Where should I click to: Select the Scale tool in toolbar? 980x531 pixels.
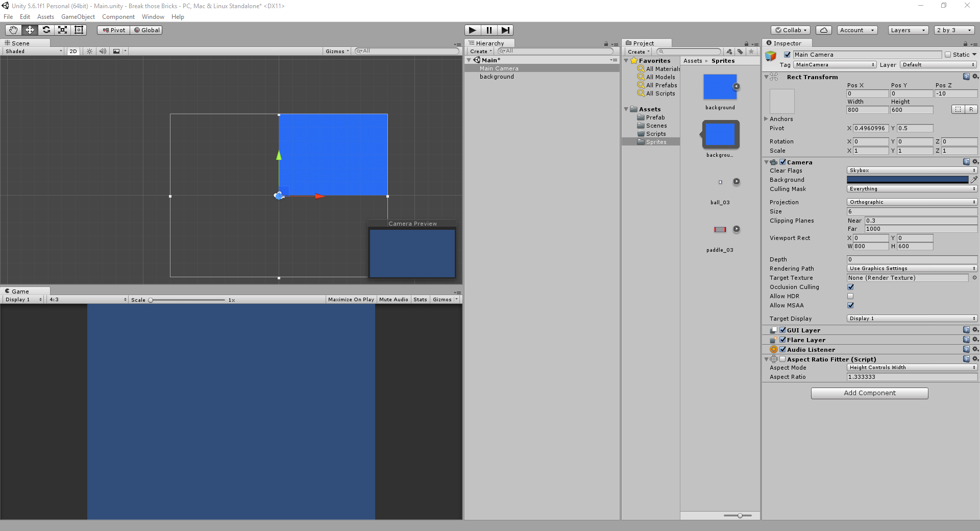pyautogui.click(x=62, y=30)
